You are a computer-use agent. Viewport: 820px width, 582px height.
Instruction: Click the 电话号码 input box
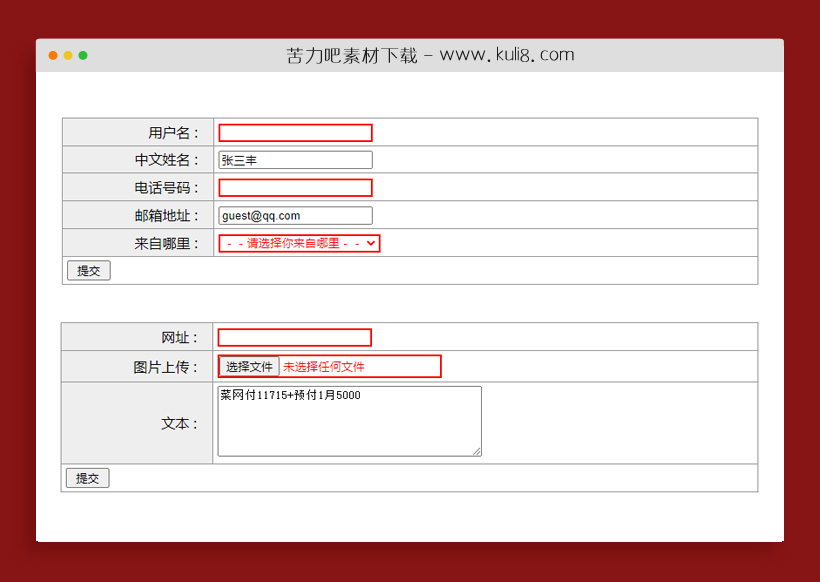pos(294,187)
